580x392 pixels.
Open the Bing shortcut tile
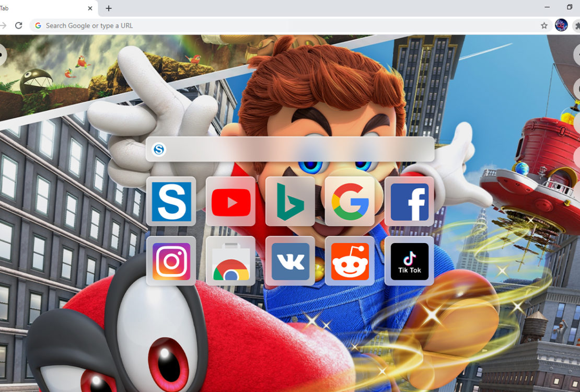pos(290,201)
